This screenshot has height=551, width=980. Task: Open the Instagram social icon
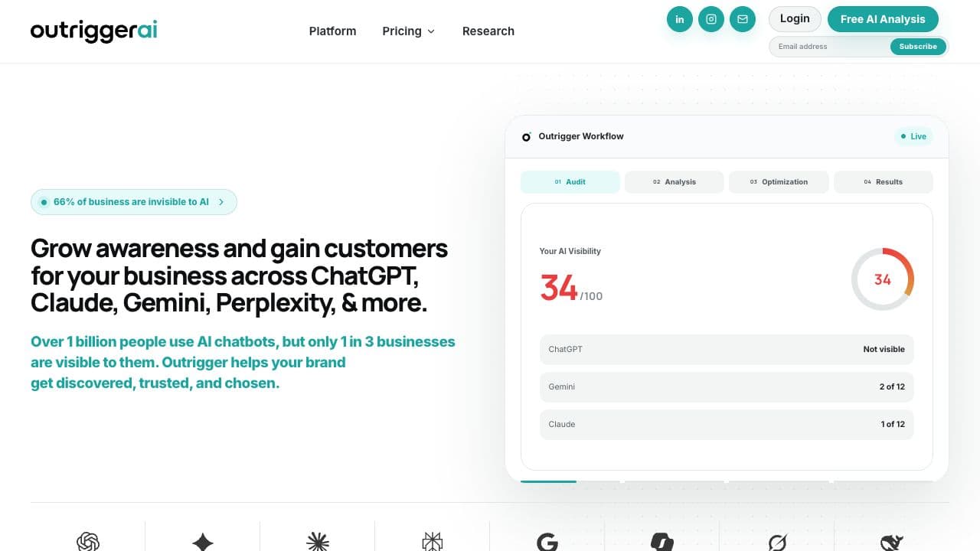click(x=711, y=19)
